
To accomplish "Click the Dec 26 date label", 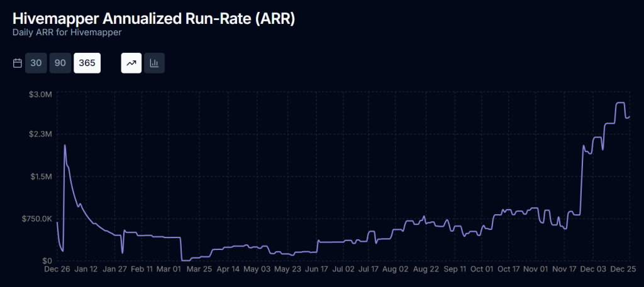I will pos(57,269).
